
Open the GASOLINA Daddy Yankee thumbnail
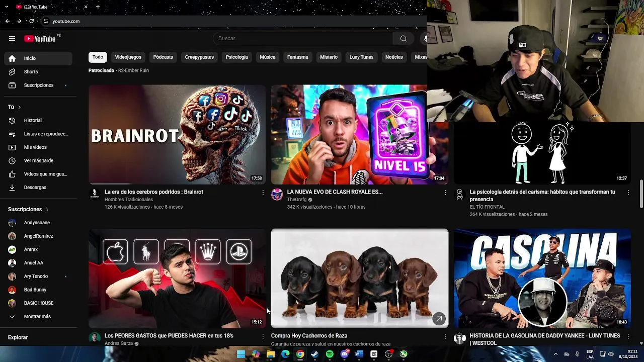click(x=542, y=278)
